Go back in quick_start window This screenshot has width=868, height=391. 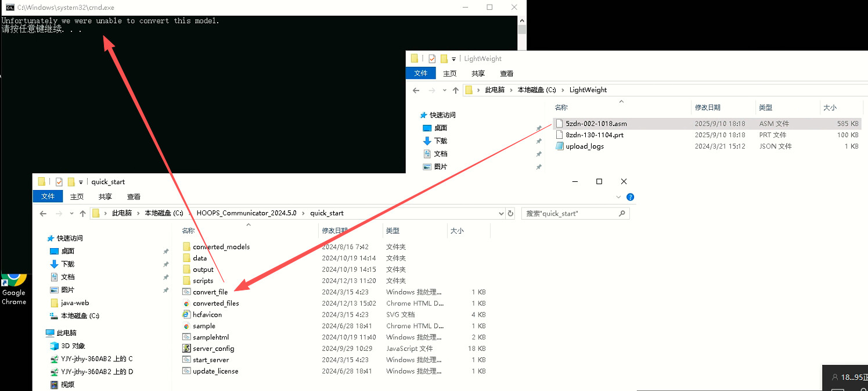pyautogui.click(x=43, y=214)
